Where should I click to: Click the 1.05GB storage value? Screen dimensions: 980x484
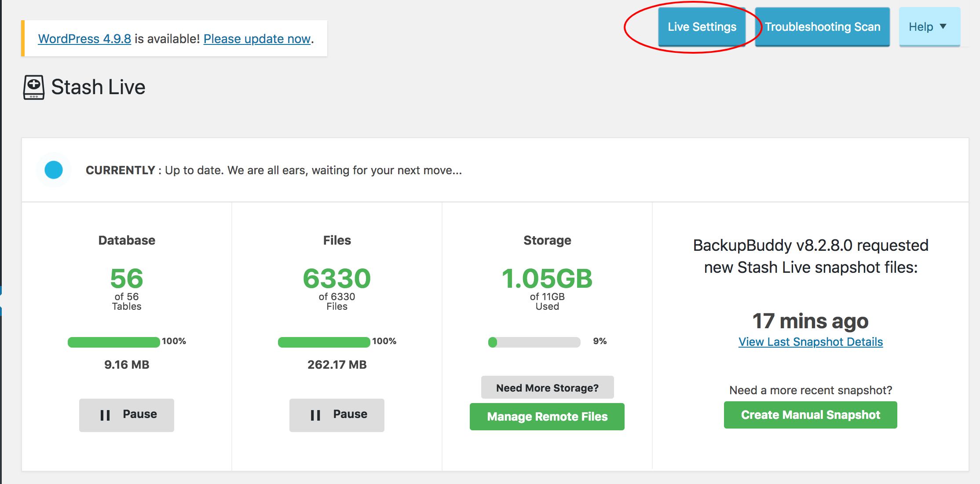click(547, 279)
